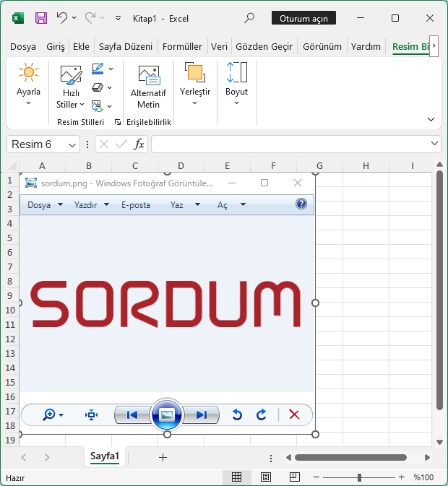448x486 pixels.
Task: Switch to the Ekle tab
Action: tap(81, 46)
